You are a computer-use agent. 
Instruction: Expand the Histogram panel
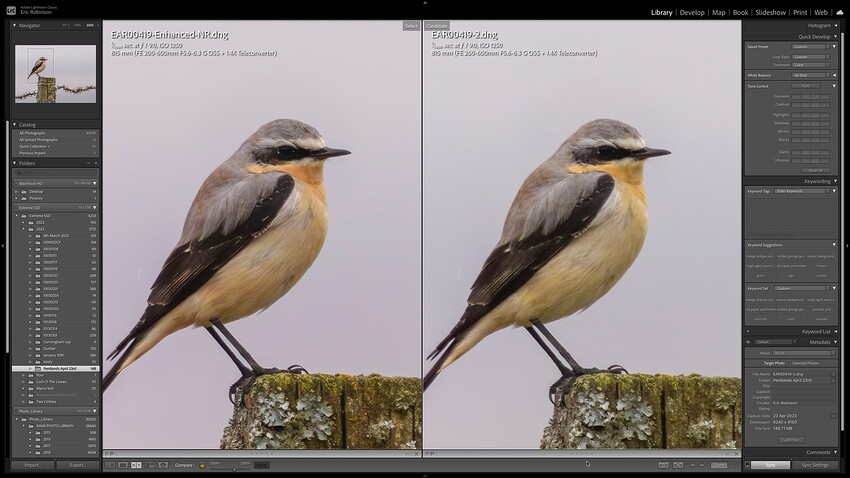point(835,25)
